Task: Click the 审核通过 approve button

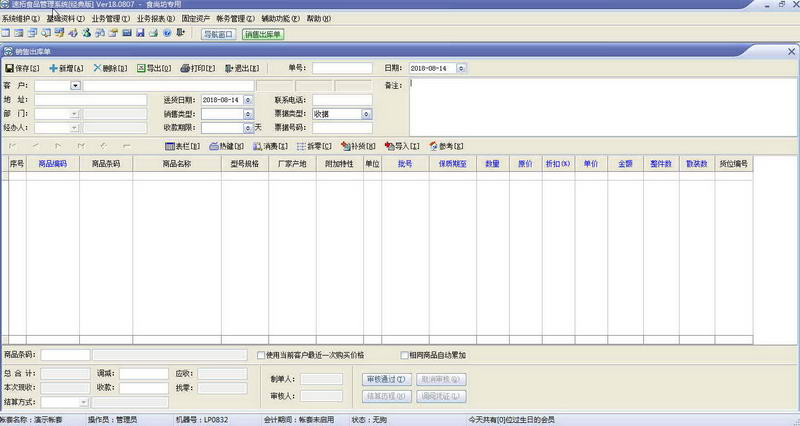Action: pyautogui.click(x=386, y=380)
